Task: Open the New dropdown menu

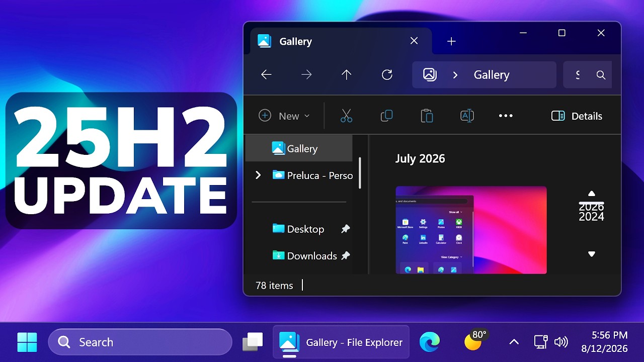Action: click(x=284, y=116)
